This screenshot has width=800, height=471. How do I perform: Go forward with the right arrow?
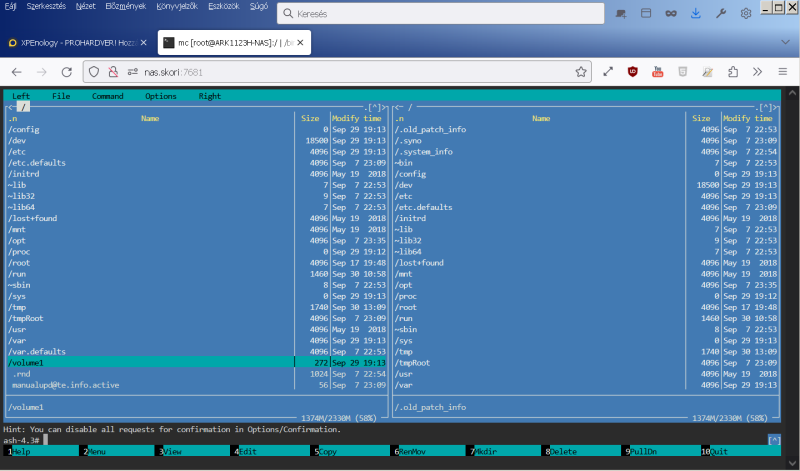[x=41, y=72]
